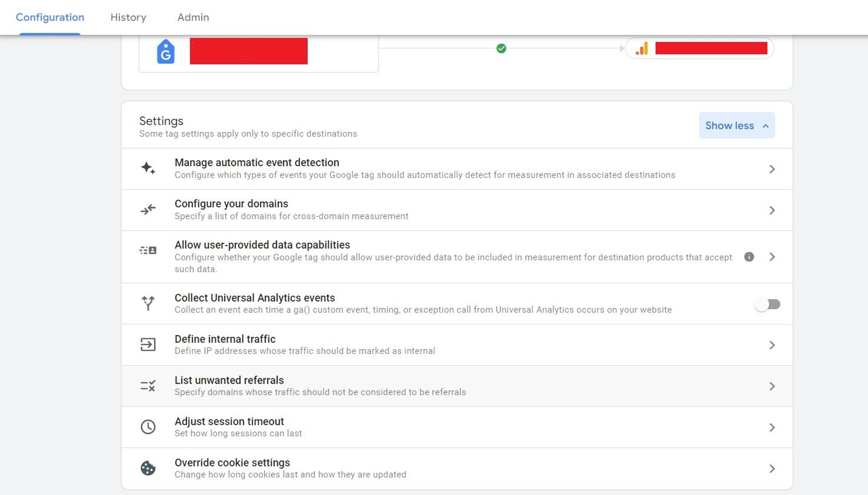Click the sparkle icon for automatic event detection

tap(148, 168)
